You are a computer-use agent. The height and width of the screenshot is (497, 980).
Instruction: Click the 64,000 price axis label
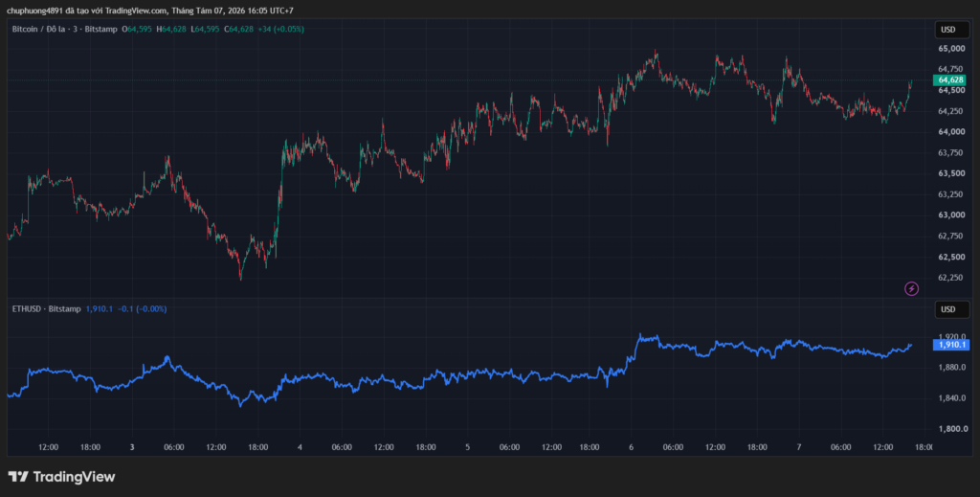950,132
